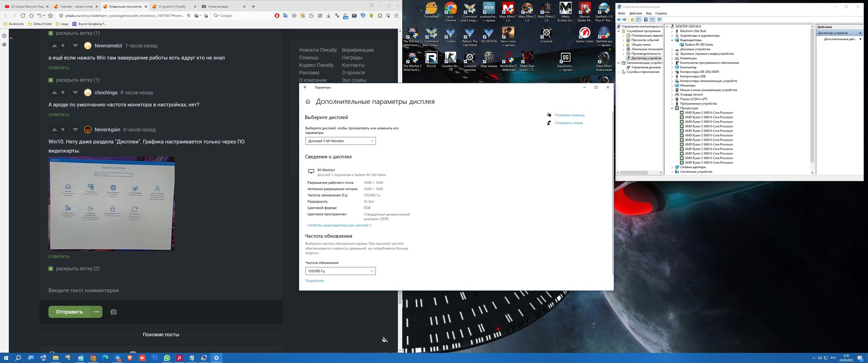Downvote Newnamelol's comment
Screen dimensions: 868x363
point(75,46)
